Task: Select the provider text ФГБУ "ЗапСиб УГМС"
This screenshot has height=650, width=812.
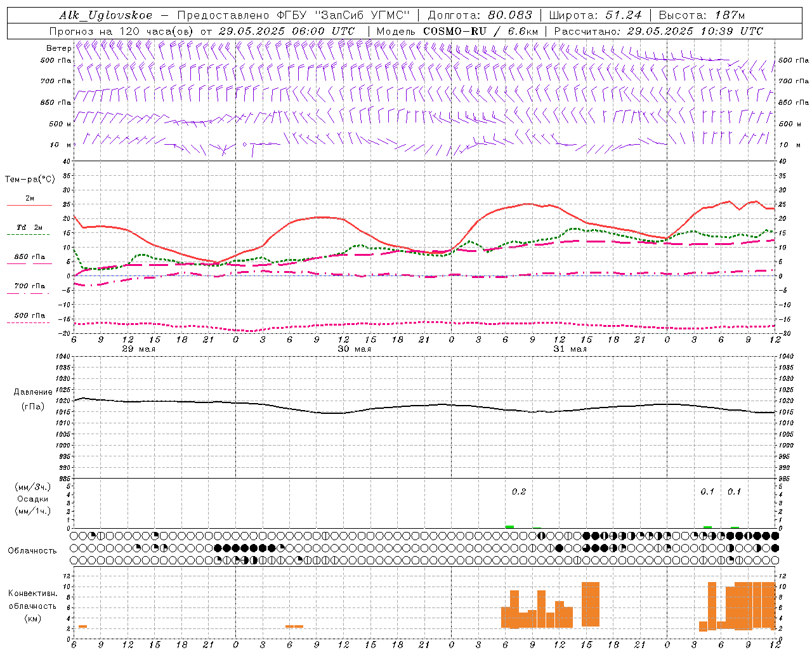Action: point(343,15)
